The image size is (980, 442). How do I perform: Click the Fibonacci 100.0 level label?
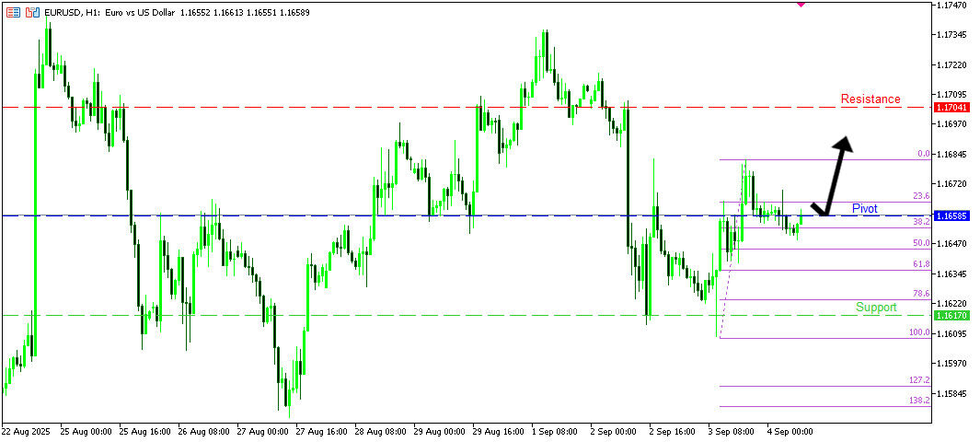pos(919,332)
